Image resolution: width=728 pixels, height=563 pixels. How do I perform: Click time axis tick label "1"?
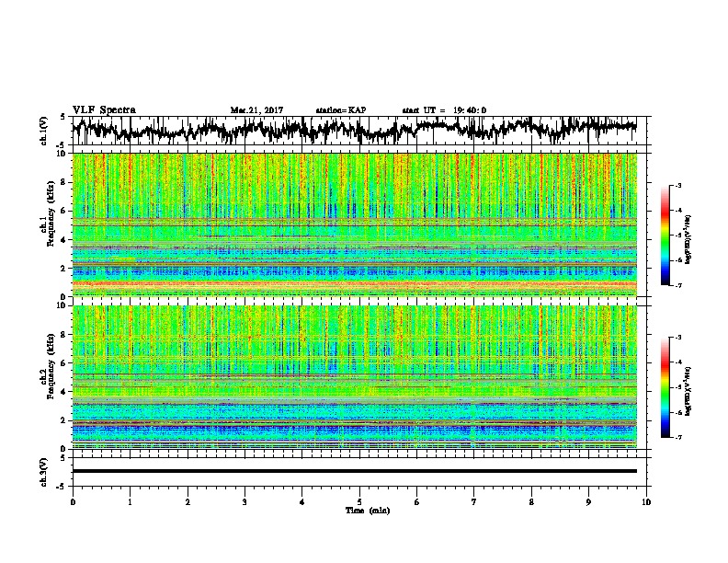(130, 502)
